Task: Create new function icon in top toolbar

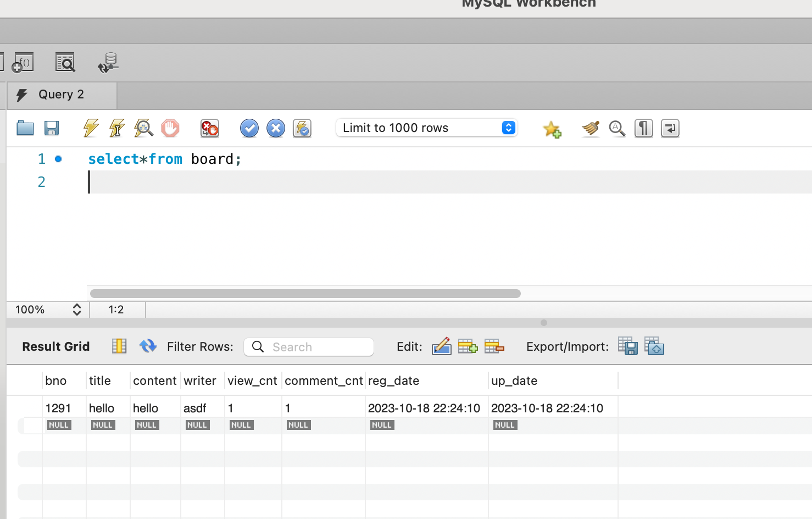Action: [23, 63]
